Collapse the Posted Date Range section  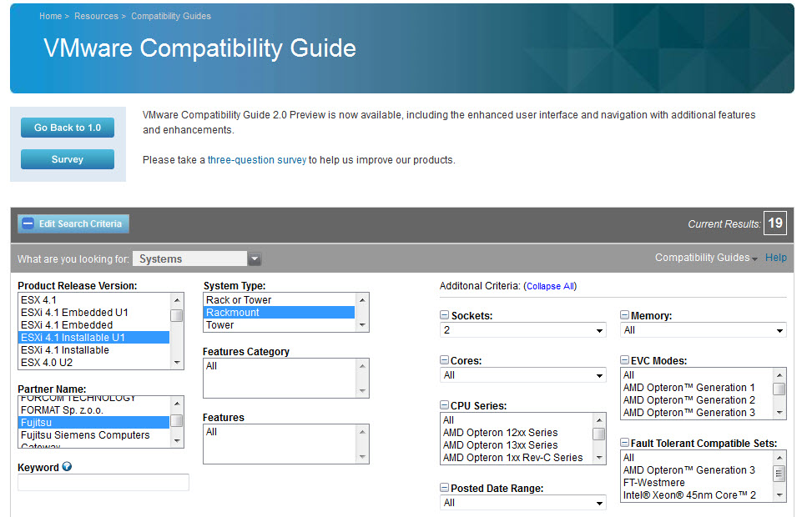(x=444, y=488)
